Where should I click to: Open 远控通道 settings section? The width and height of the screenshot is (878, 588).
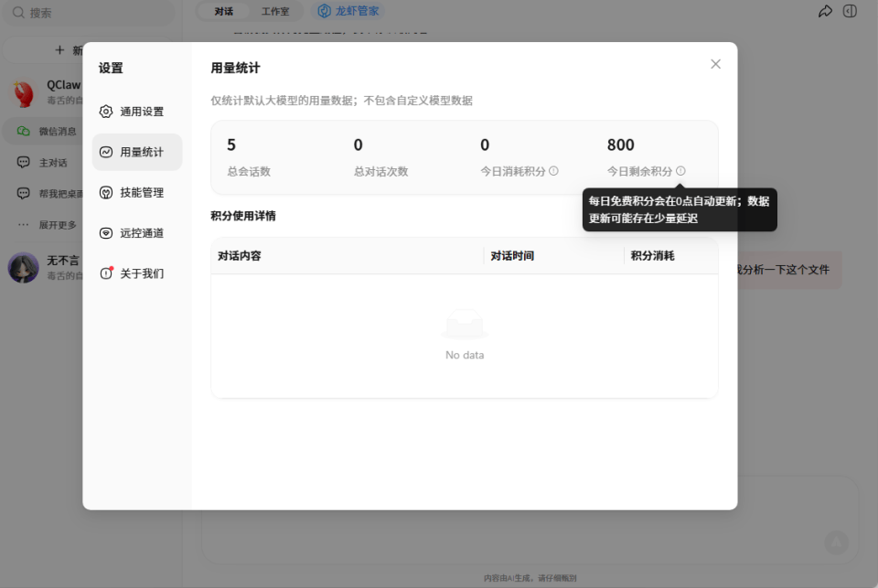[x=137, y=233]
